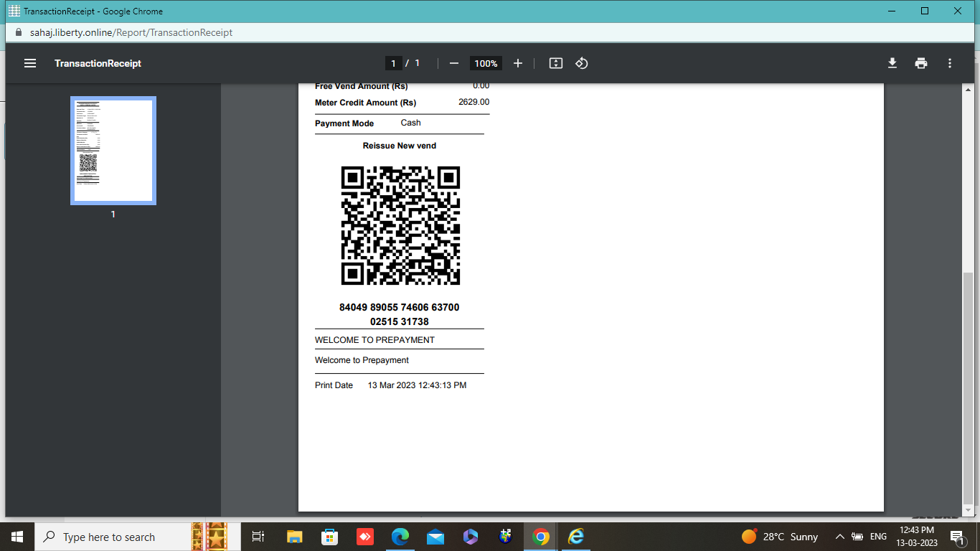980x551 pixels.
Task: Open the Windows Start menu
Action: click(17, 537)
